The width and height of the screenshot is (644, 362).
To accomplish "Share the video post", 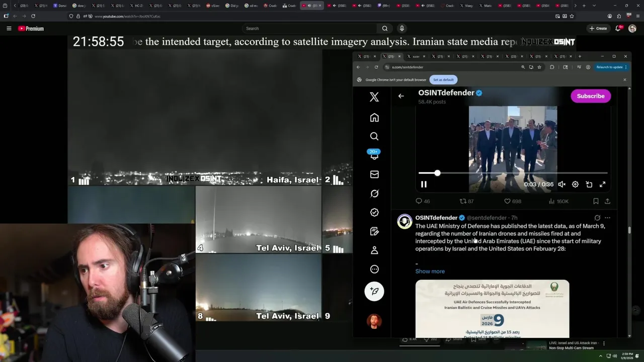I will click(607, 201).
